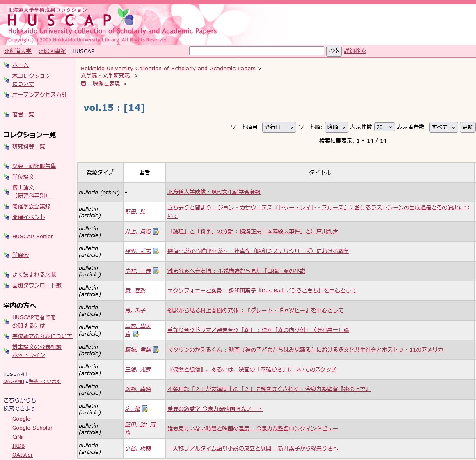This screenshot has width=476, height=460.
Task: Click the 検索 search button
Action: [x=334, y=51]
